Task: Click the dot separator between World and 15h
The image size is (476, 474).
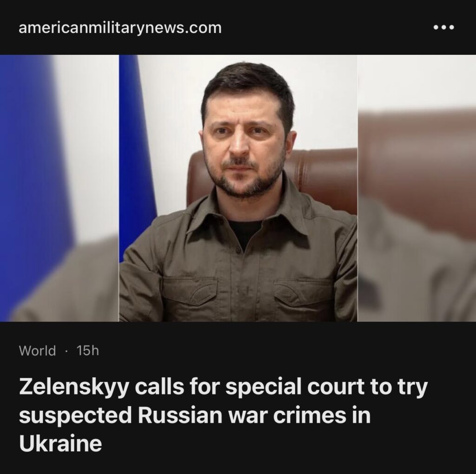Action: click(x=66, y=351)
